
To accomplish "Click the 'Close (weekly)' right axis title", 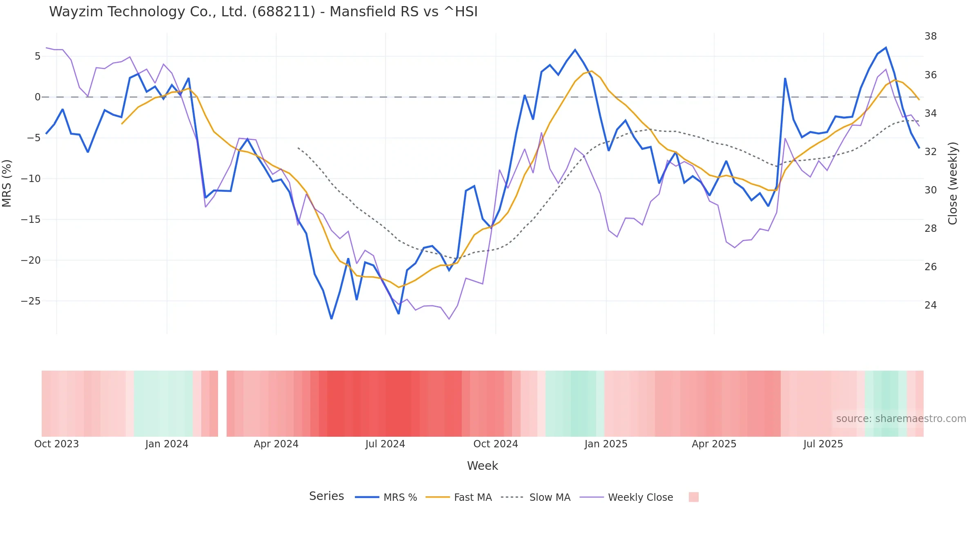I will pos(953,183).
